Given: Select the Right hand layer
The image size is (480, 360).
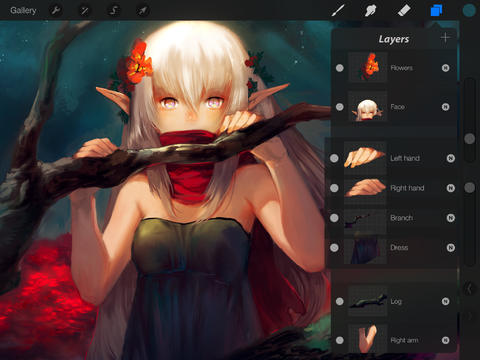Looking at the screenshot, I should point(392,188).
